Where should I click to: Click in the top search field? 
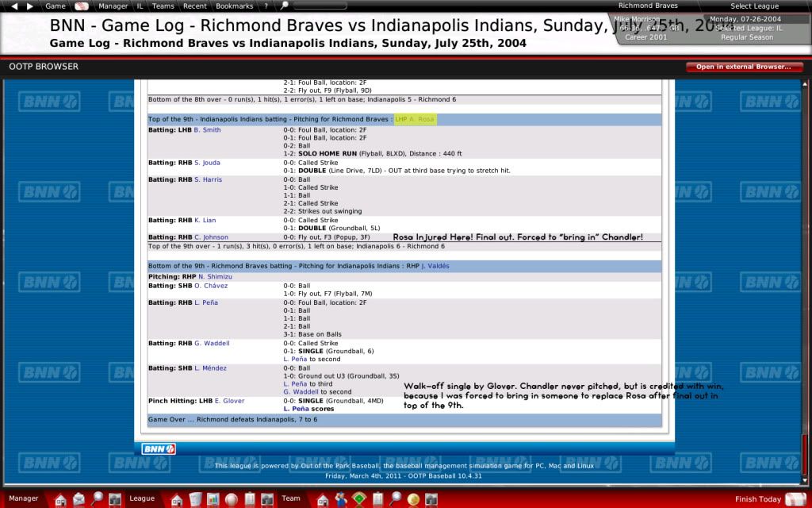(x=317, y=6)
